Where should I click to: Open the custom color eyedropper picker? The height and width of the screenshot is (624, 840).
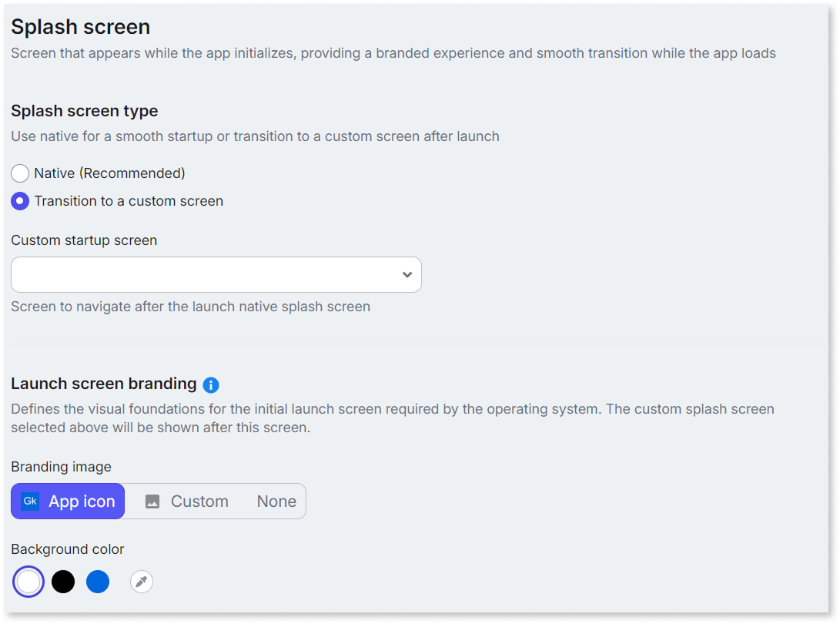coord(142,582)
